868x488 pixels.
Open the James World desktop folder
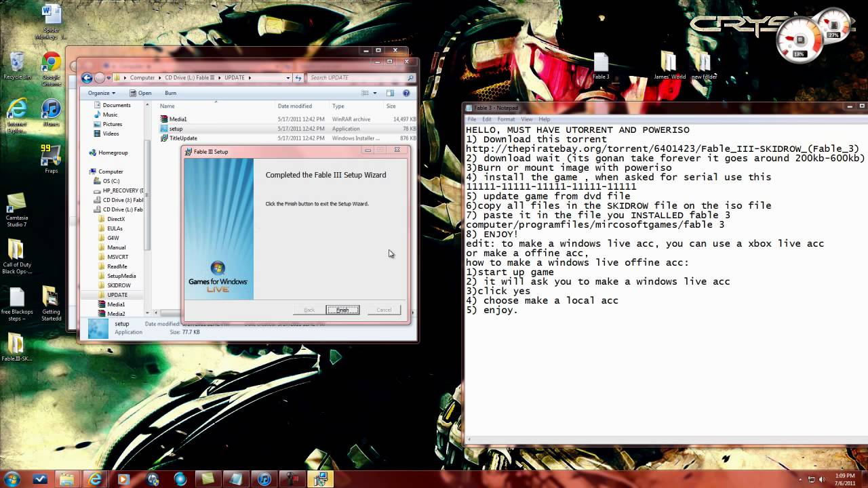click(x=669, y=66)
